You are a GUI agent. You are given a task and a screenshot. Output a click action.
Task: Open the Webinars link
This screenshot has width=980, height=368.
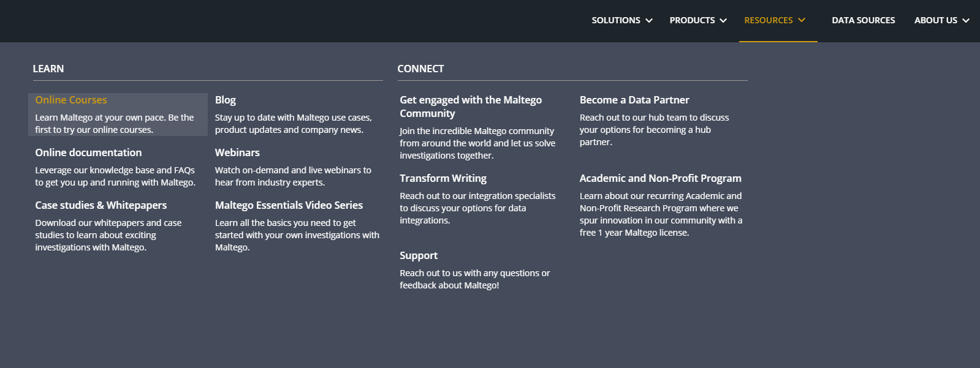237,152
